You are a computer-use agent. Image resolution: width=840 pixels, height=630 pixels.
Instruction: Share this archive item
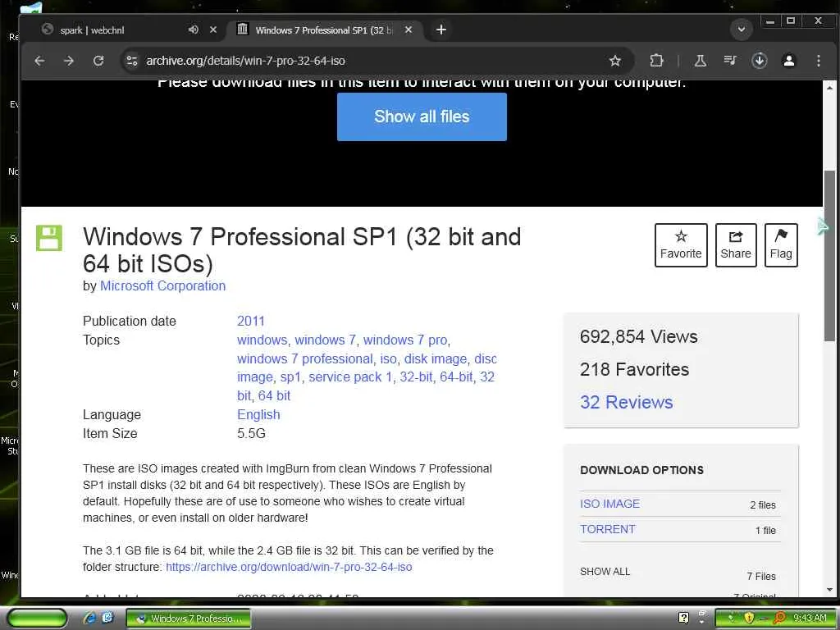736,245
